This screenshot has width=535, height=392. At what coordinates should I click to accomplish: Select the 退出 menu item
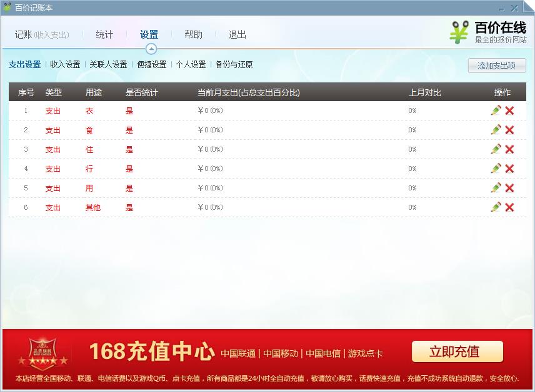point(237,35)
